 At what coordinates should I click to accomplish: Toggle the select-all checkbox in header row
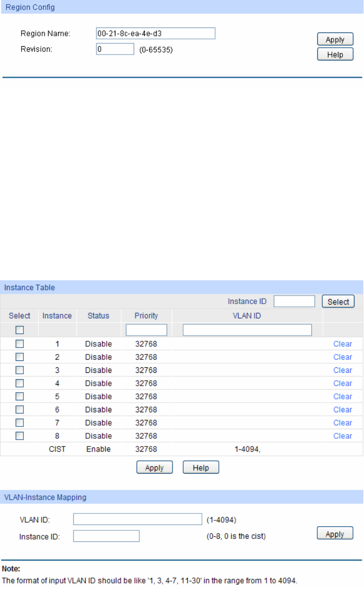tap(20, 330)
